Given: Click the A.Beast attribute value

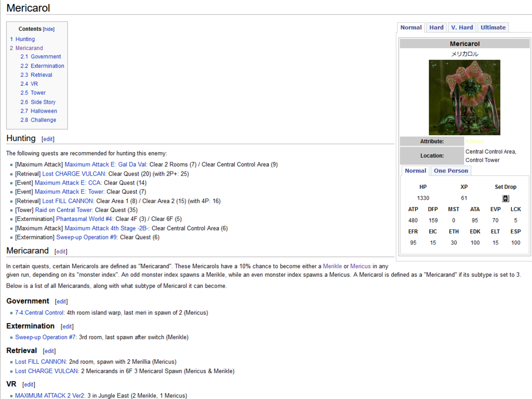Looking at the screenshot, I should [475, 141].
